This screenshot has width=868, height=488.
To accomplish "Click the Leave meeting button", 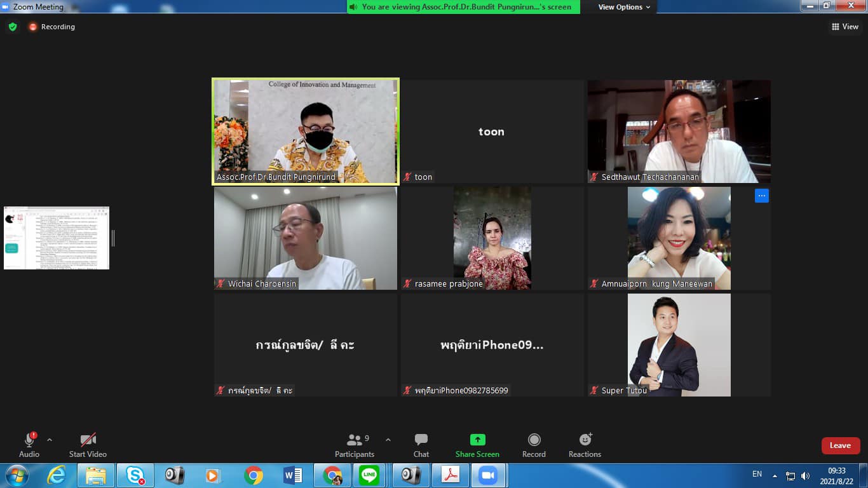I will [840, 445].
